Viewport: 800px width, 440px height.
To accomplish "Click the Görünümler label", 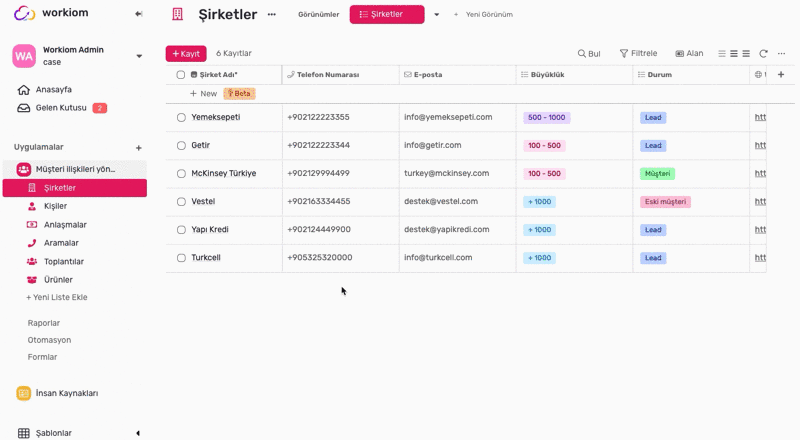I will coord(318,14).
